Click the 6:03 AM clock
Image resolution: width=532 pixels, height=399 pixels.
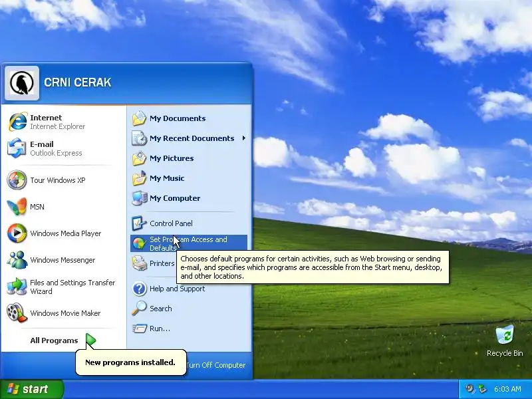[x=507, y=389]
